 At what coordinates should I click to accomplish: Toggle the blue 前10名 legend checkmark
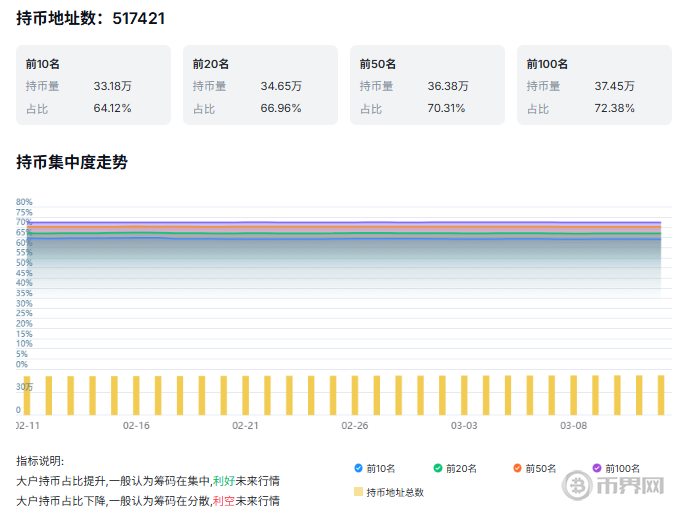[359, 468]
